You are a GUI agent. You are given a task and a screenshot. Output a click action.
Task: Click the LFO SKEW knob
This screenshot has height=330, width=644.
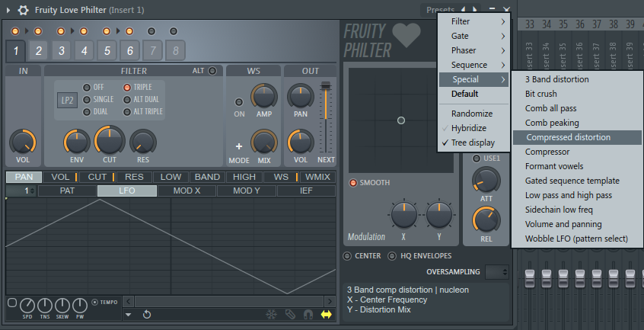coord(62,306)
